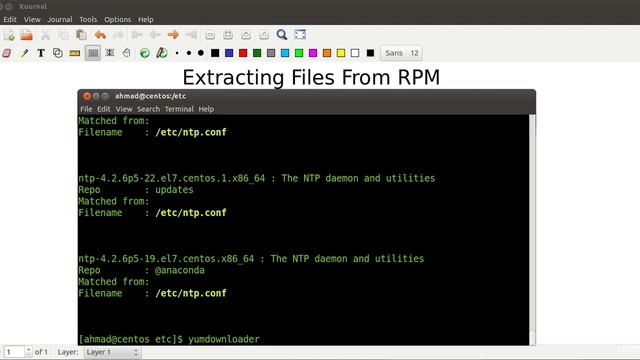Jump to the last page
Screen dimensions: 640x360
tap(191, 35)
